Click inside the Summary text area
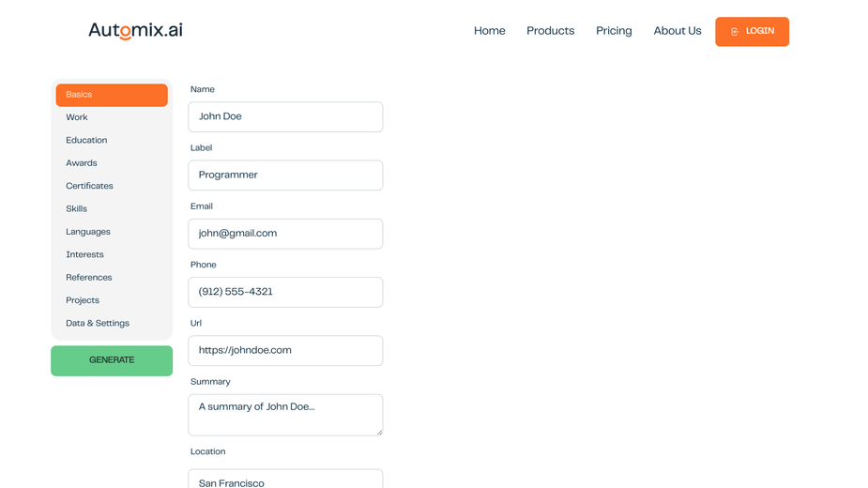The height and width of the screenshot is (488, 868). [285, 415]
